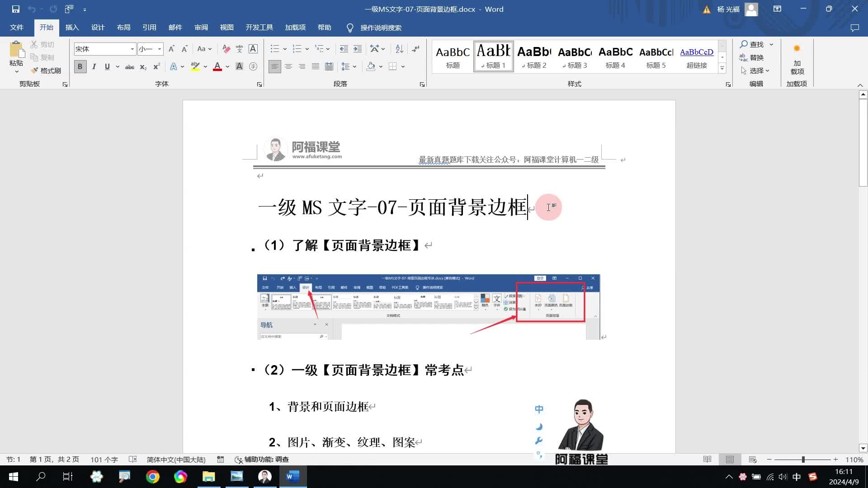Show or hide paragraph marks
The height and width of the screenshot is (488, 868).
click(415, 49)
